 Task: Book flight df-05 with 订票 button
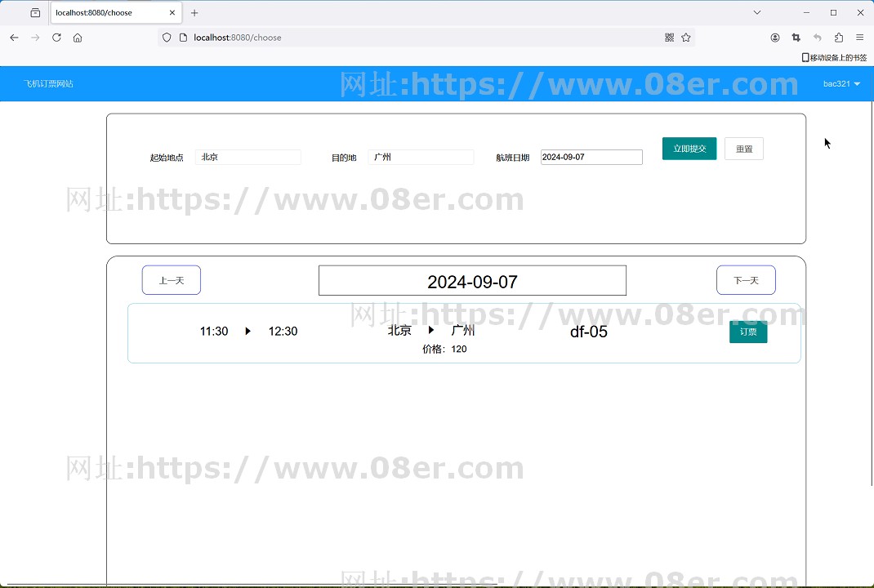[748, 332]
